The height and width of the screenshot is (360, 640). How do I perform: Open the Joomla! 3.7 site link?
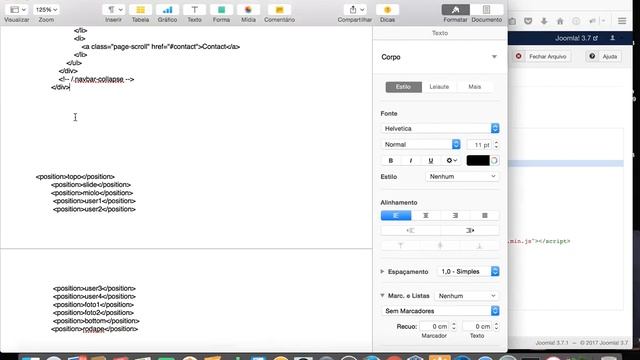(x=576, y=38)
